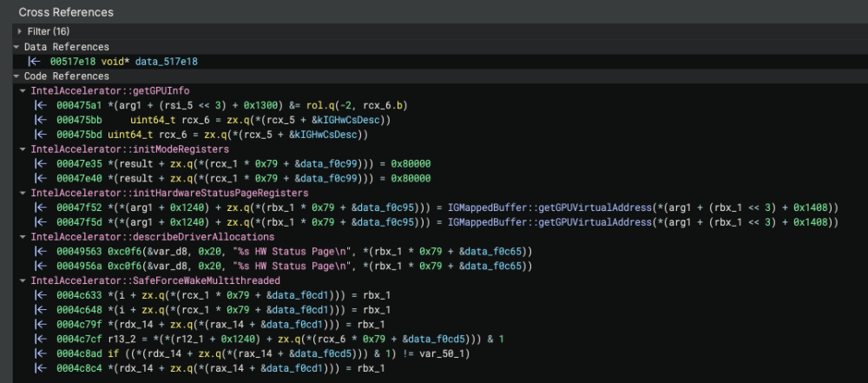Click reference arrow icon beside 000475a1
The height and width of the screenshot is (383, 868).
click(x=39, y=105)
